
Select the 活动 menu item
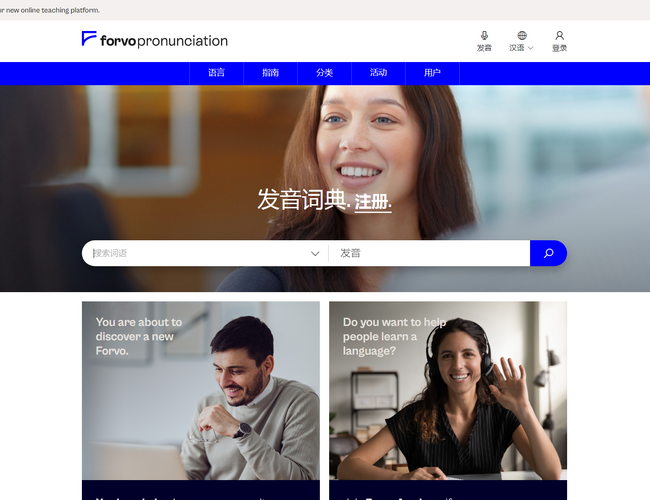(x=378, y=73)
